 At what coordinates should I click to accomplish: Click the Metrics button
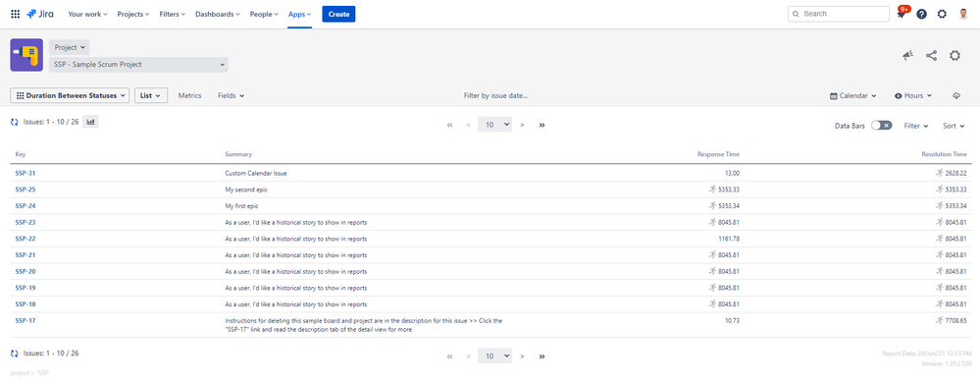click(190, 95)
